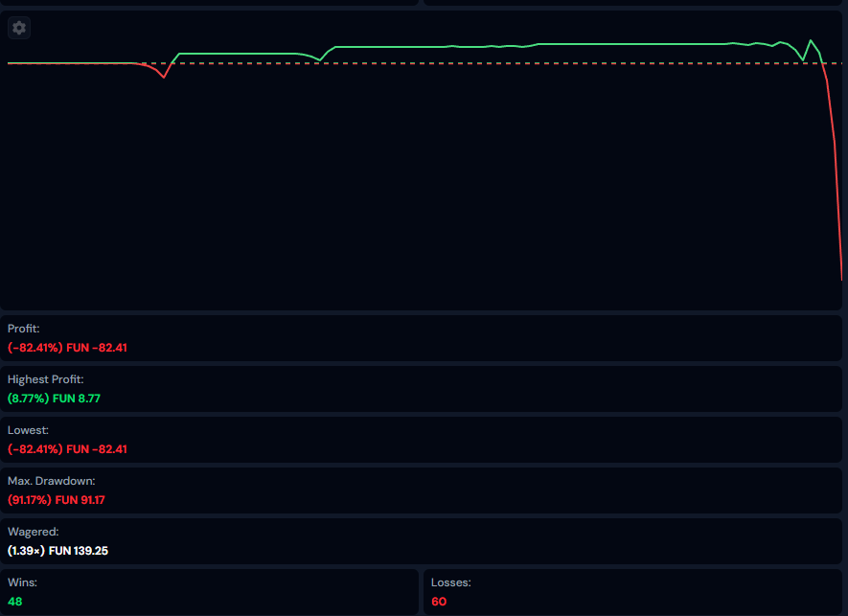This screenshot has width=848, height=616.
Task: Click the Lowest panel's red value
Action: tap(67, 448)
